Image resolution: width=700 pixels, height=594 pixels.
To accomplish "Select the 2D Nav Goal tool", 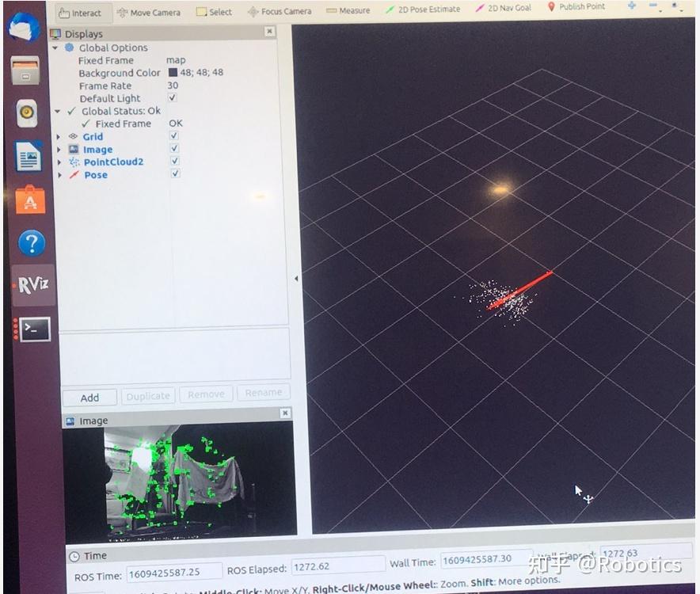I will coord(503,8).
